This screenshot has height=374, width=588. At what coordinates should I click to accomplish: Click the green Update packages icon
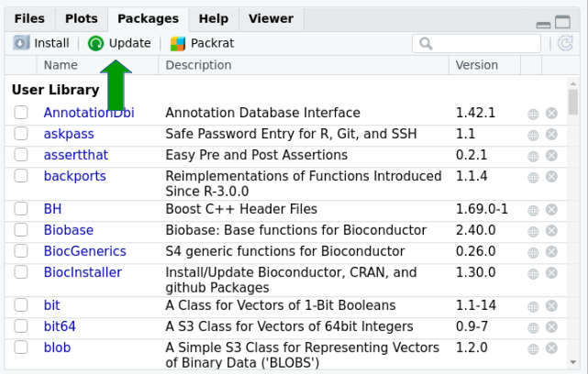[95, 43]
